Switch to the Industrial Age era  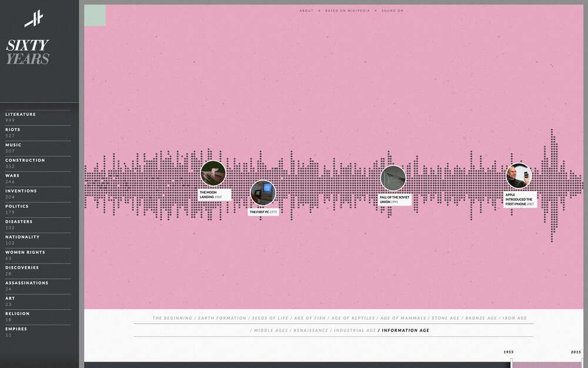pyautogui.click(x=355, y=330)
